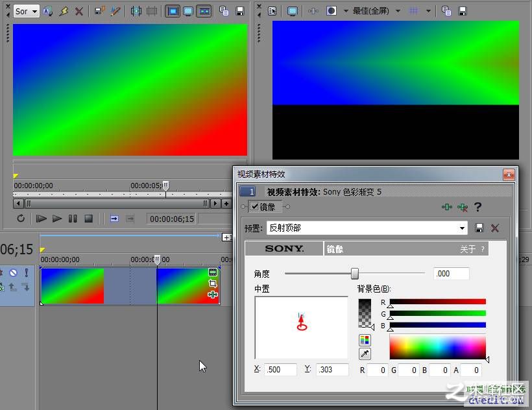
Task: Click the blue add-to-timeline arrow icon
Action: pos(114,219)
